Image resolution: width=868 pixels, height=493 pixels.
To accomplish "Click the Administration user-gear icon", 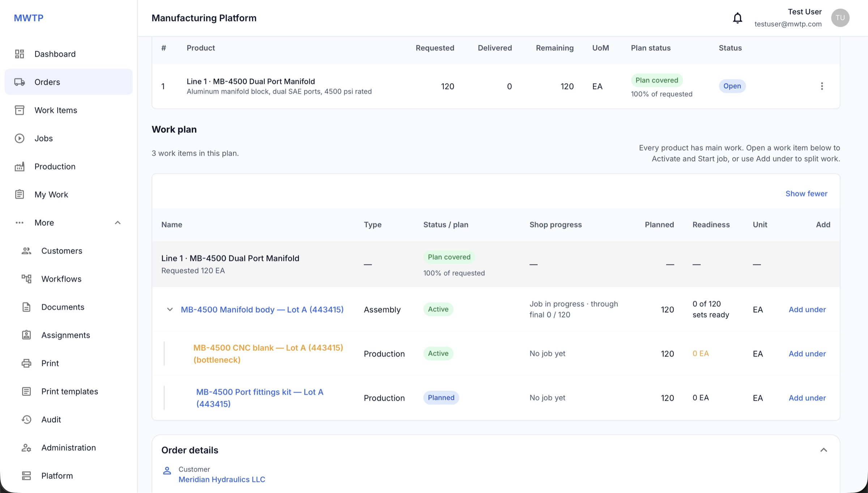I will coord(26,448).
